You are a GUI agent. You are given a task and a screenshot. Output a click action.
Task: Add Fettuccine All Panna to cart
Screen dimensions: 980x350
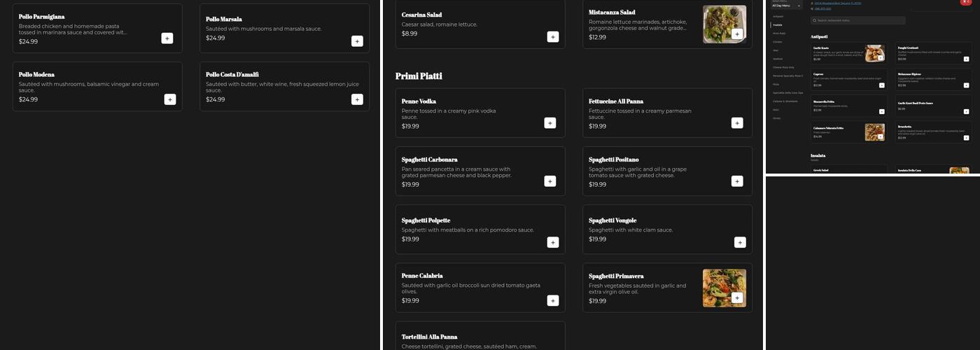[737, 123]
